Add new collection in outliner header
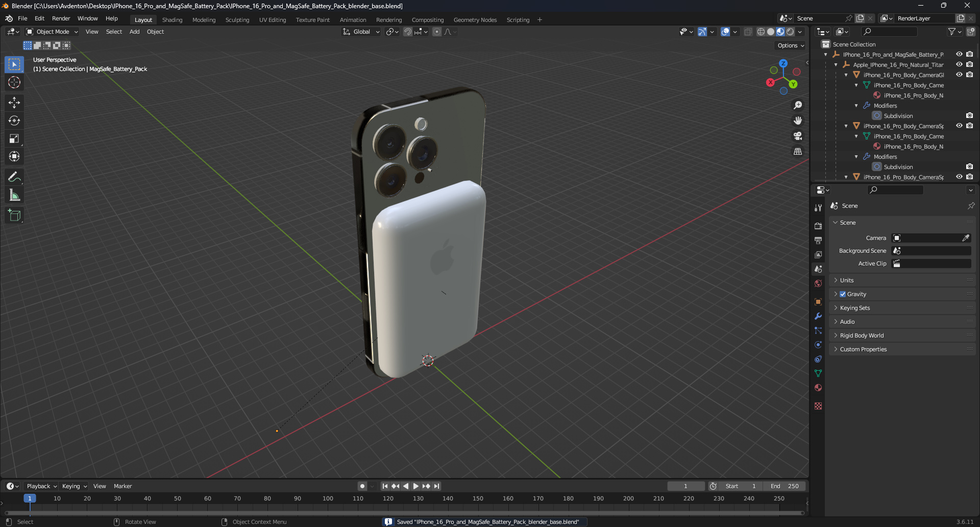The width and height of the screenshot is (980, 527). (x=971, y=32)
